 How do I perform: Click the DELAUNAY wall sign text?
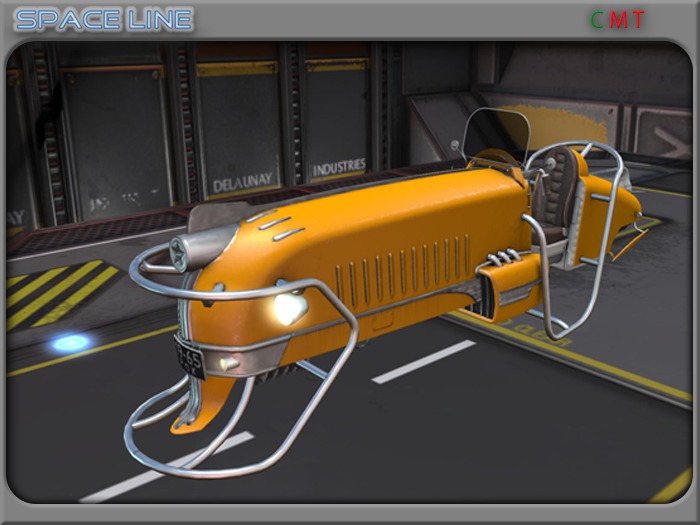point(242,182)
